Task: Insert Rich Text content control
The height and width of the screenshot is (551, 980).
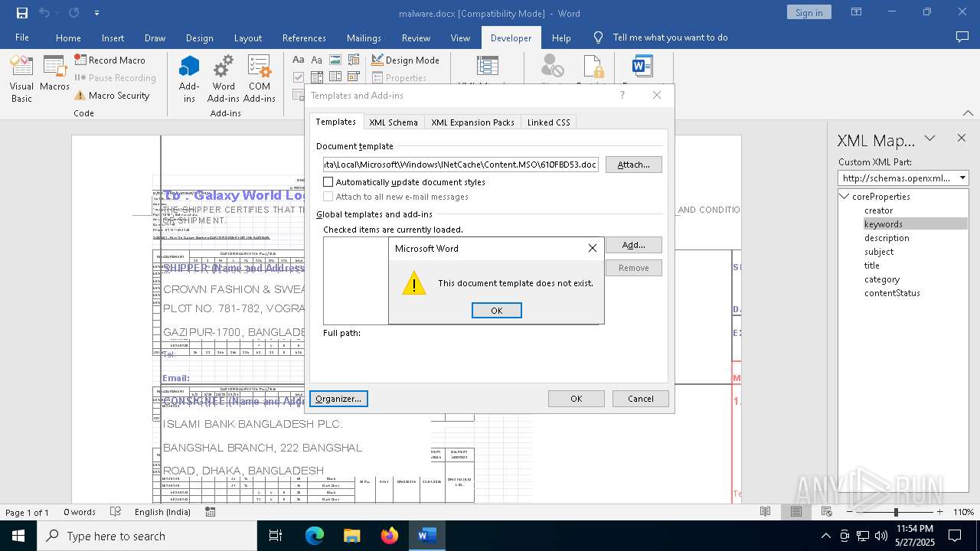Action: tap(299, 60)
